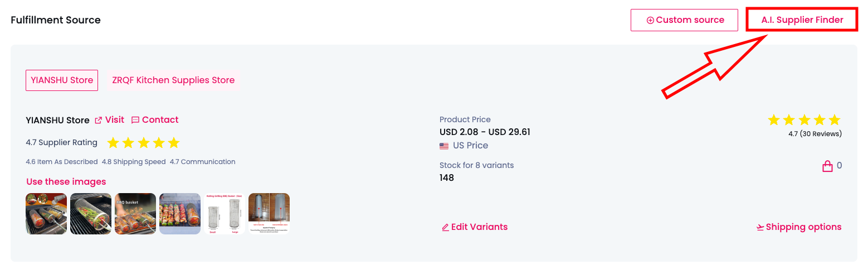The width and height of the screenshot is (868, 269).
Task: Open Edit Variants
Action: [479, 227]
